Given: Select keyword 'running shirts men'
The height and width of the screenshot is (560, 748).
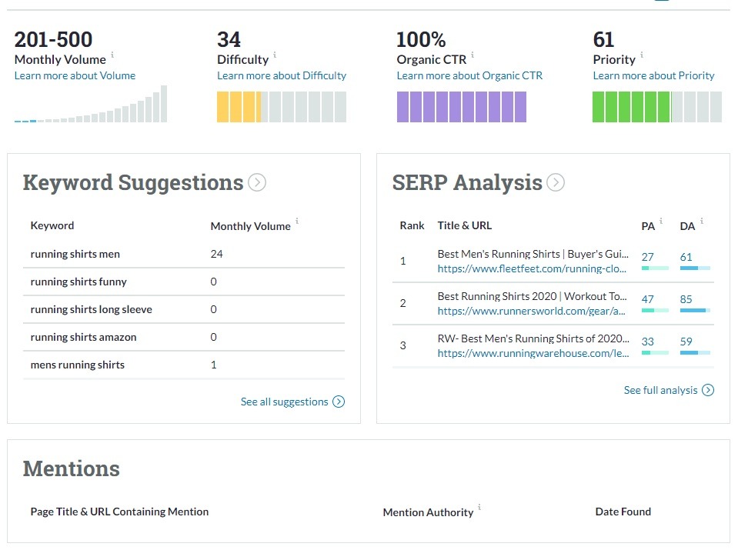Looking at the screenshot, I should 75,254.
